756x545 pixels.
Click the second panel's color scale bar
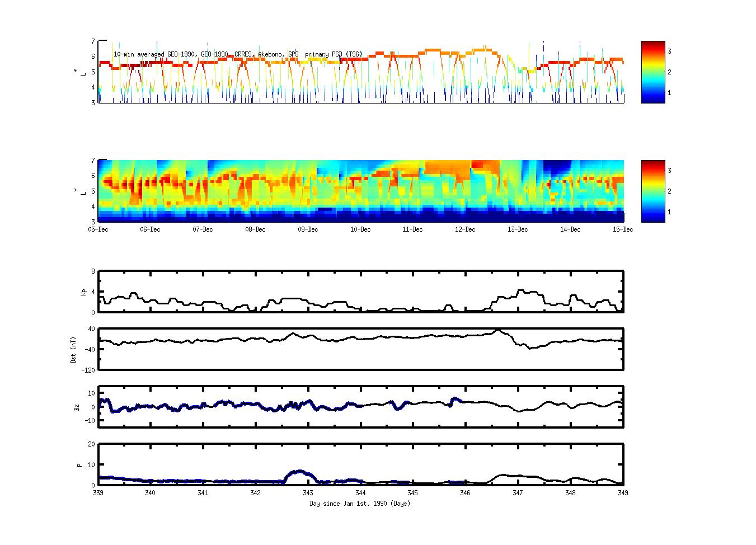pyautogui.click(x=652, y=191)
